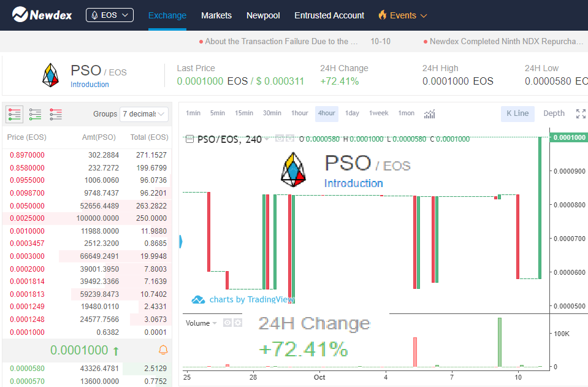
Task: Click the Newdex logo
Action: coord(42,15)
